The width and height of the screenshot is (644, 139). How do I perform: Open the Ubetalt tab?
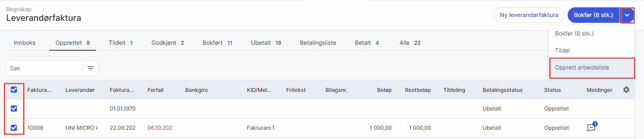(266, 43)
